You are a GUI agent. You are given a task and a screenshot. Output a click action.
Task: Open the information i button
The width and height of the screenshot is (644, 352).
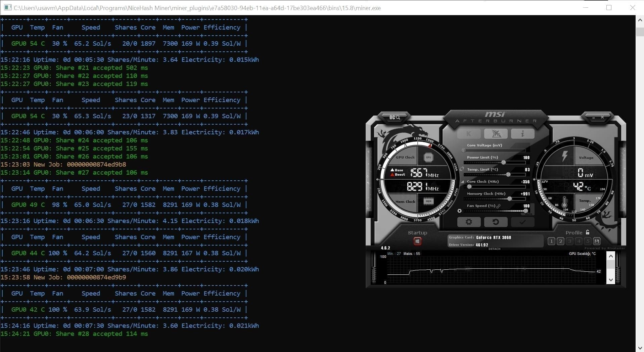click(x=522, y=134)
